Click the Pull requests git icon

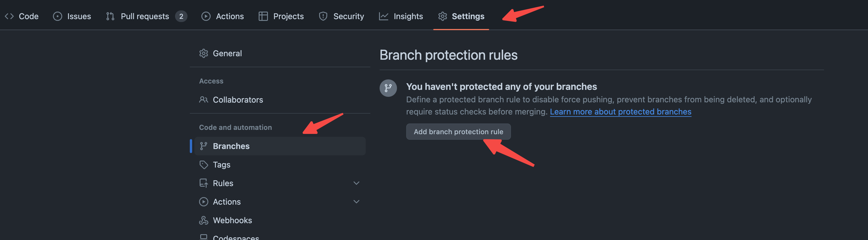(110, 16)
